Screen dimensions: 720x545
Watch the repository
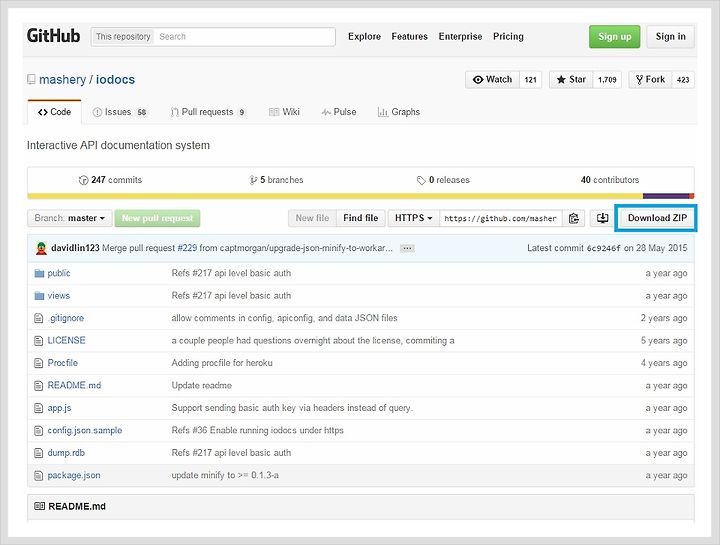[492, 79]
